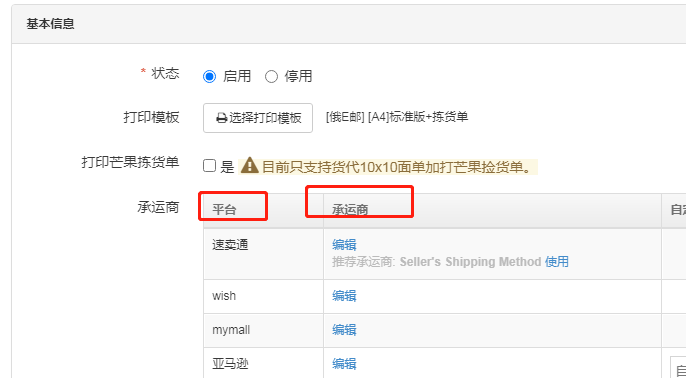
Task: Click the warning triangle icon
Action: pos(250,165)
